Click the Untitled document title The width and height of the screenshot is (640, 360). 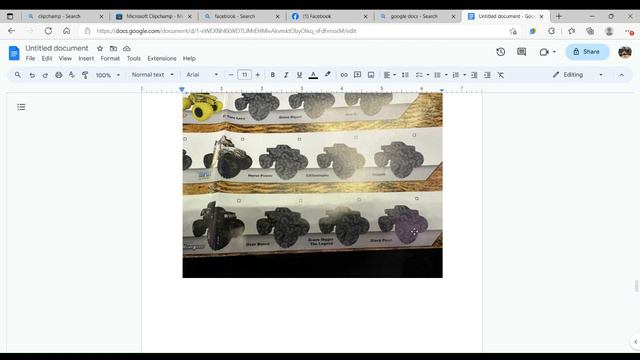[x=57, y=48]
